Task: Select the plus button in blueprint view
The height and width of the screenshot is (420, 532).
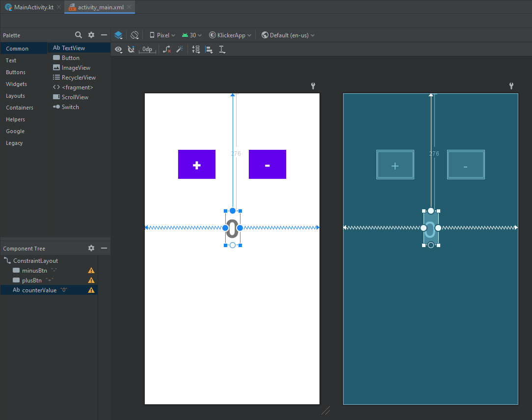Action: [395, 165]
